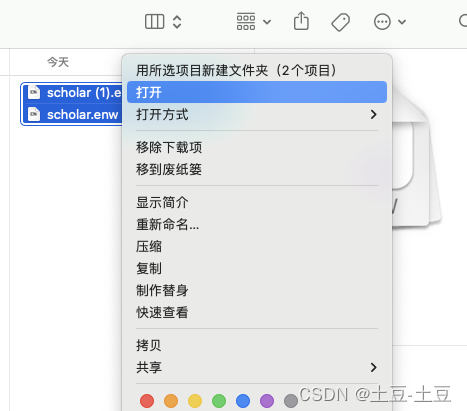Click the column view icon in toolbar

point(154,22)
